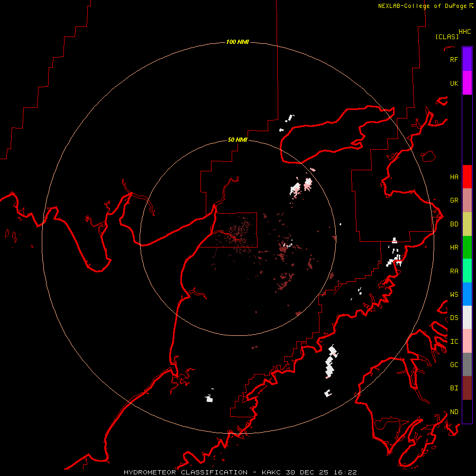The image size is (476, 476).
Task: Click the ND legend label
Action: tap(454, 412)
